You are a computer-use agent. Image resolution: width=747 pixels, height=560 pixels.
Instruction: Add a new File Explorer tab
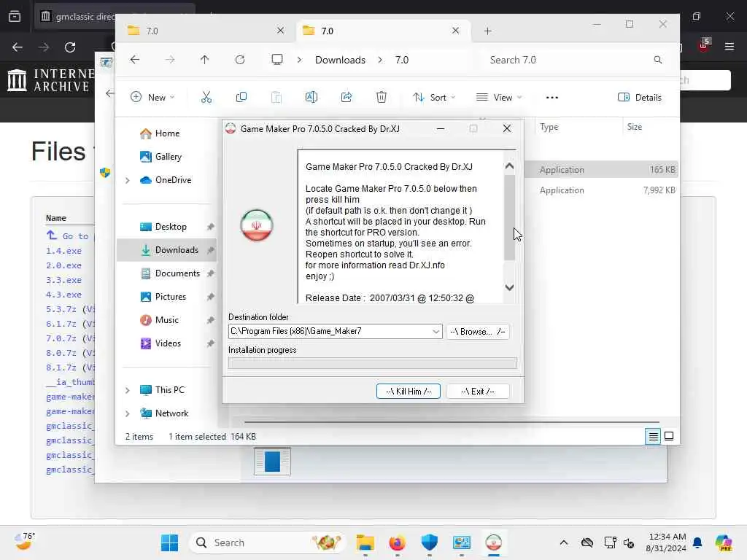coord(487,31)
